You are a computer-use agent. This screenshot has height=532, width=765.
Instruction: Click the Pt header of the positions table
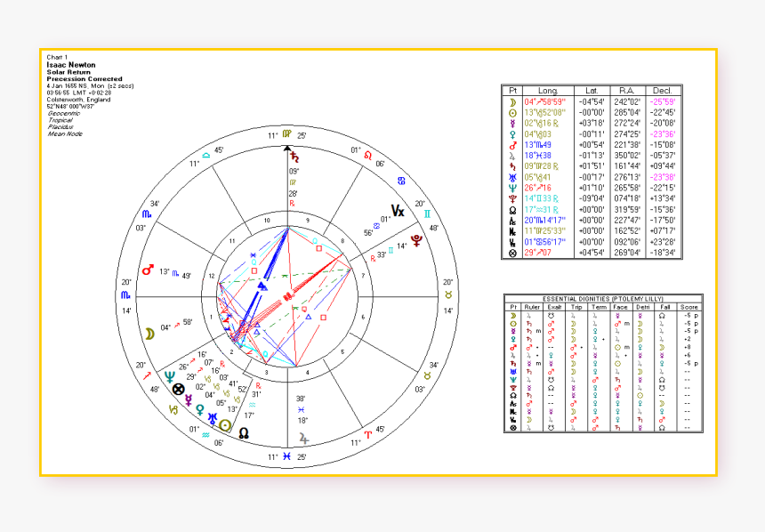click(x=511, y=91)
